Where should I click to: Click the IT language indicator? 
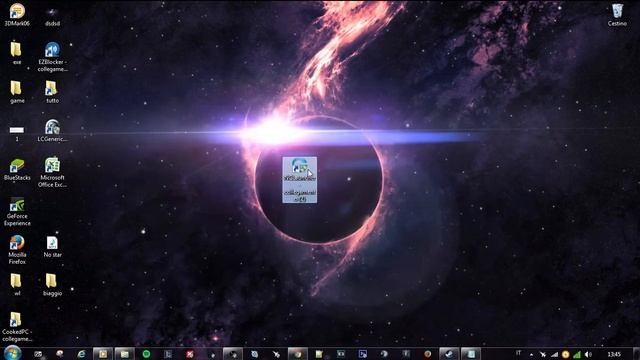coord(518,353)
